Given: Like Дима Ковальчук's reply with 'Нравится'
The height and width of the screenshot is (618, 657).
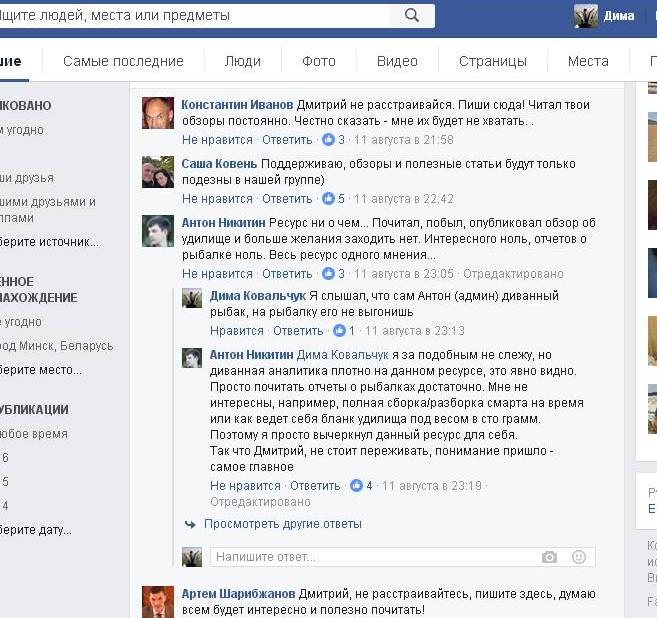Looking at the screenshot, I should 237,331.
